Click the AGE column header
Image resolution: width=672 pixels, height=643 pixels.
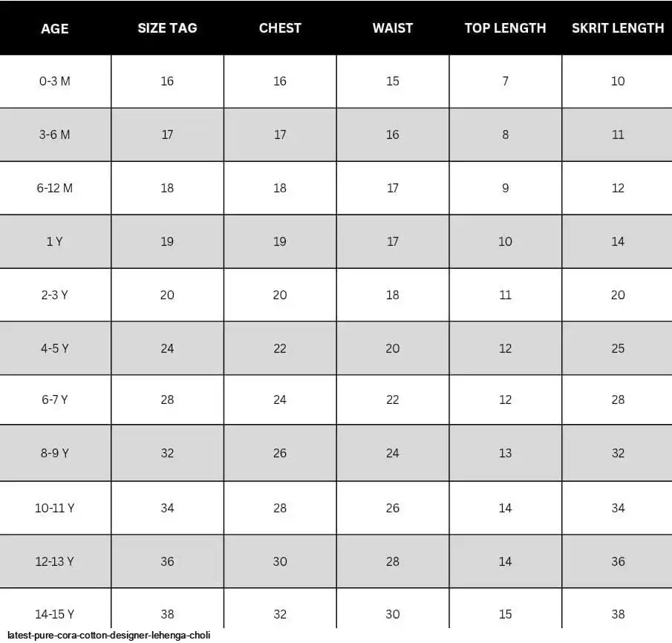coord(55,28)
